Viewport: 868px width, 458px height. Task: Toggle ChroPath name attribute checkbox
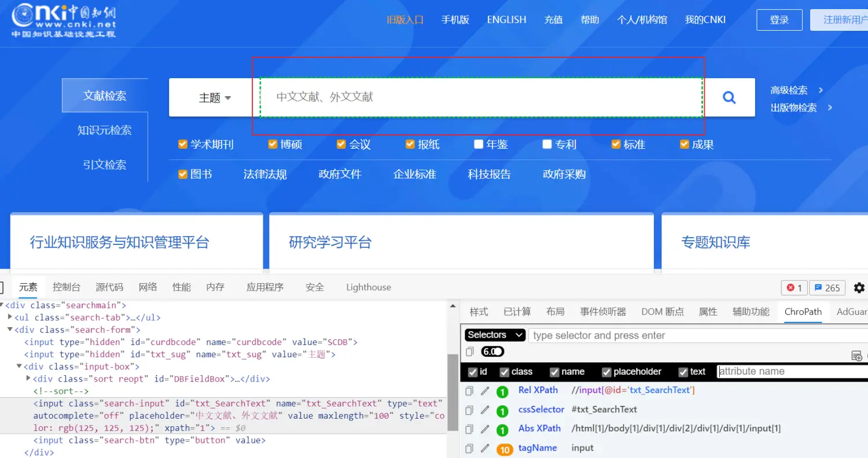[x=554, y=372]
